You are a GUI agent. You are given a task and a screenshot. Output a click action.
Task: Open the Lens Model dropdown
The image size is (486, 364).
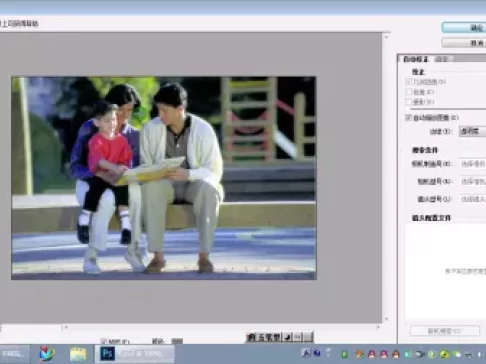[x=473, y=199]
